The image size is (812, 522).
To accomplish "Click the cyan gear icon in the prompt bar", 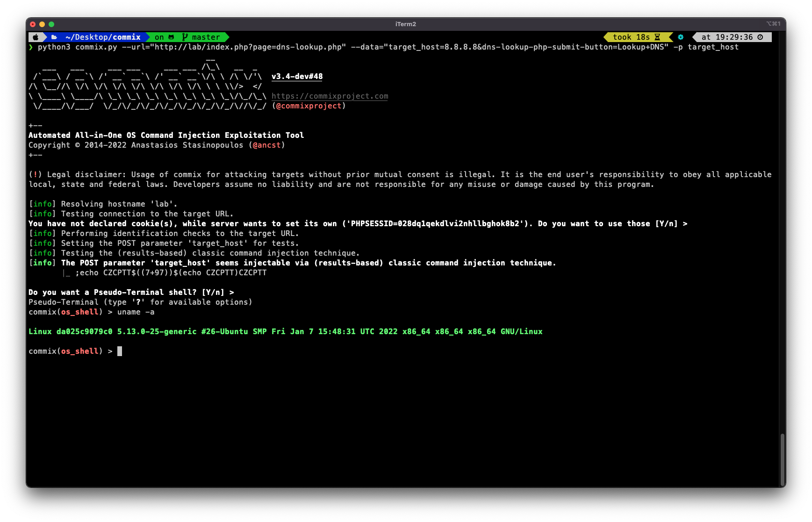I will pyautogui.click(x=681, y=36).
